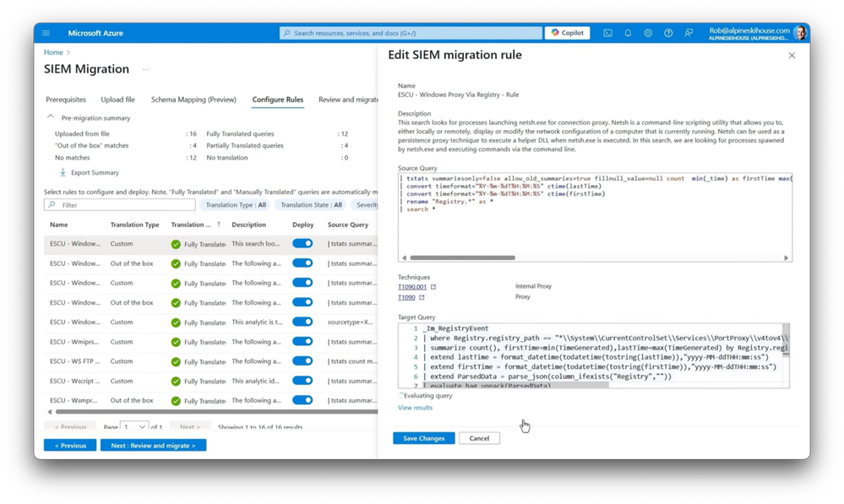The height and width of the screenshot is (504, 844).
Task: Click the Rob account avatar
Action: pyautogui.click(x=800, y=33)
